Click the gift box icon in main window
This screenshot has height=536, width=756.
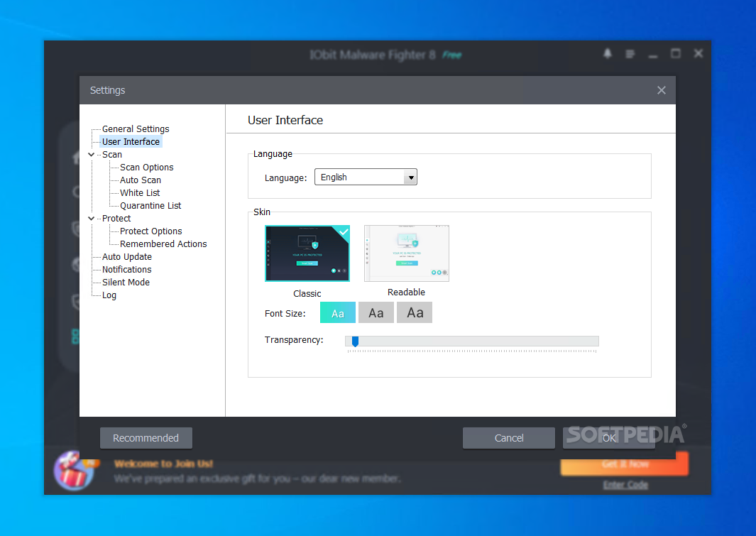[x=74, y=471]
